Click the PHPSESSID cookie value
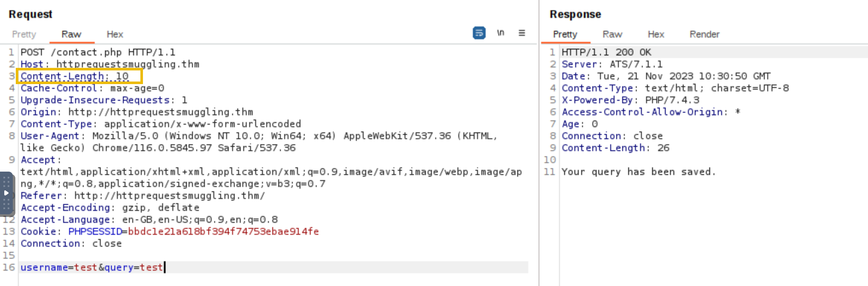The image size is (868, 286). coord(223,231)
